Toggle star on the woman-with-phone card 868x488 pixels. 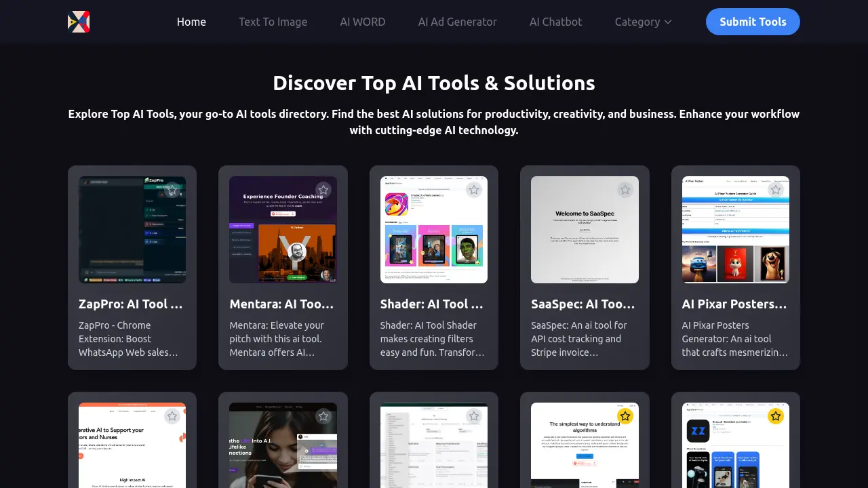323,416
